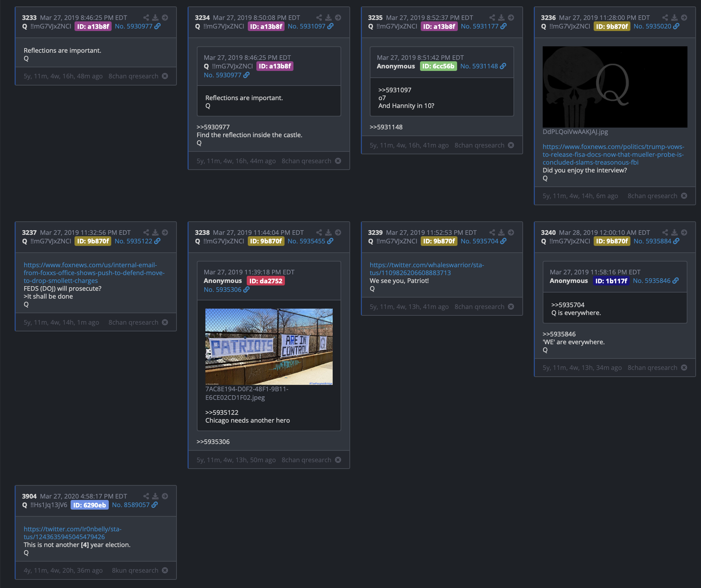Open foxnews trump-vows-to-release-fisa-docs link
The image size is (701, 588).
pyautogui.click(x=613, y=154)
